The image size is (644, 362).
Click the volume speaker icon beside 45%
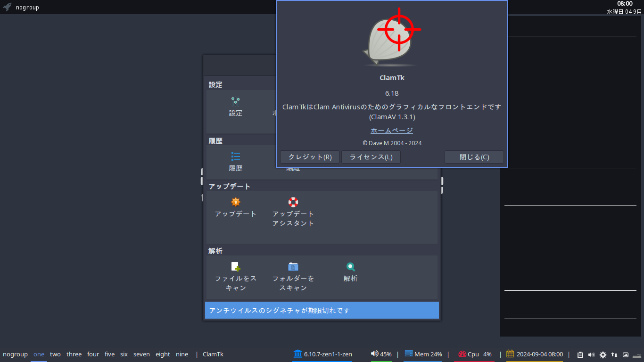[x=375, y=354]
